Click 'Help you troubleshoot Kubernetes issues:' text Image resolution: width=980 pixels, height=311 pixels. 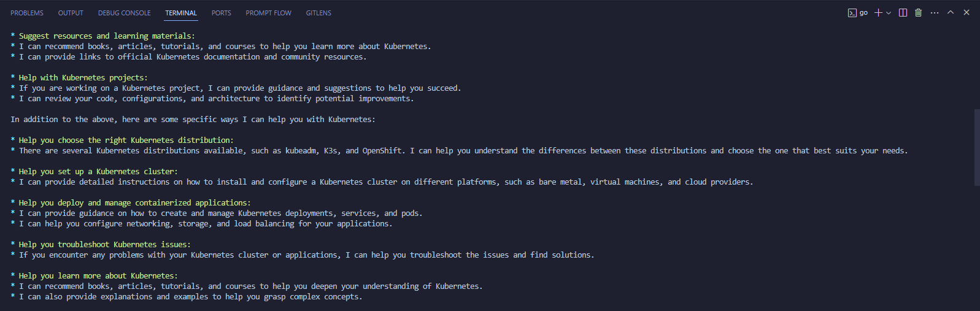point(104,245)
